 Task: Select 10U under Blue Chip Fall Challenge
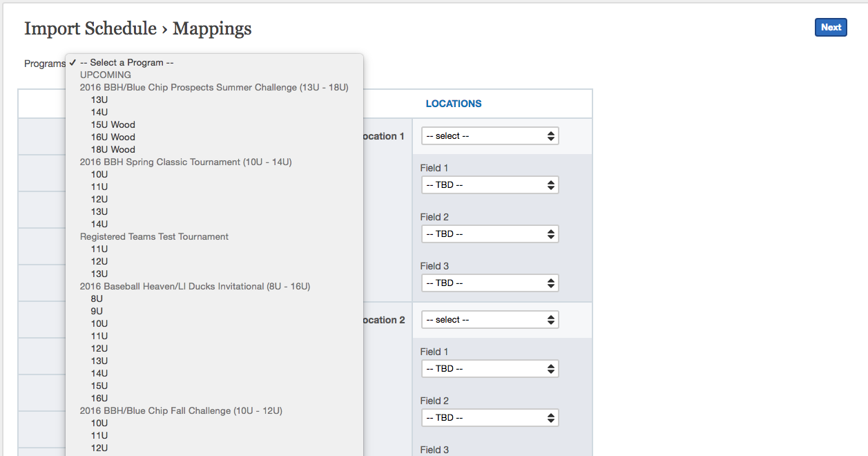(x=214, y=423)
